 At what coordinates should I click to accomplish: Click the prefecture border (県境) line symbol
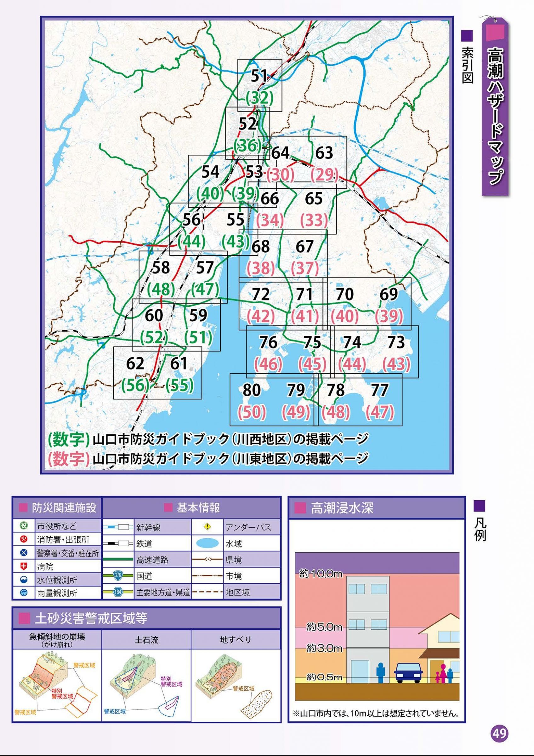pos(207,559)
